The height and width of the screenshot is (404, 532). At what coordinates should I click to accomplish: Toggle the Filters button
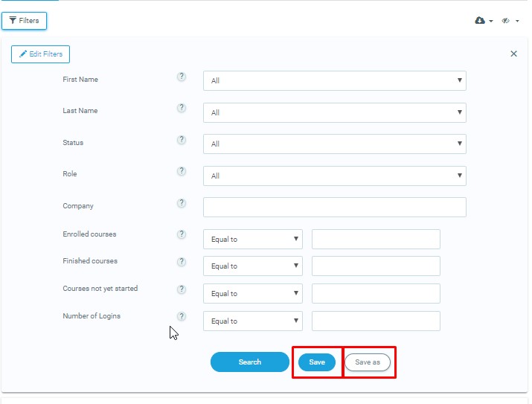pyautogui.click(x=24, y=21)
